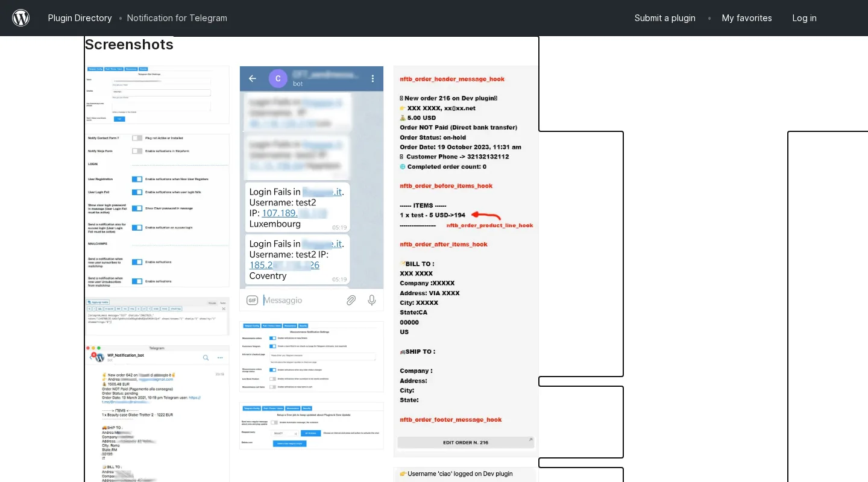Open the cron job setup screenshot thumbnail
Screen dimensions: 868x482
pyautogui.click(x=312, y=425)
